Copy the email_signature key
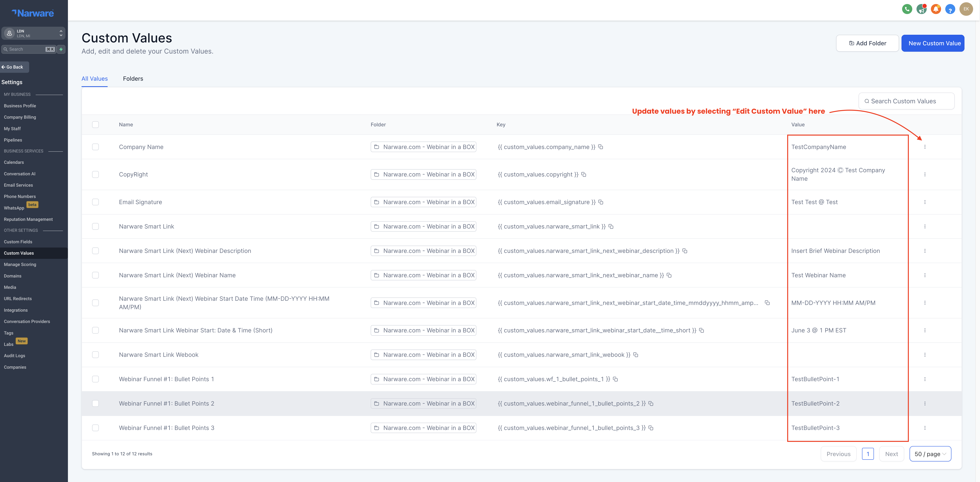980x482 pixels. click(601, 202)
